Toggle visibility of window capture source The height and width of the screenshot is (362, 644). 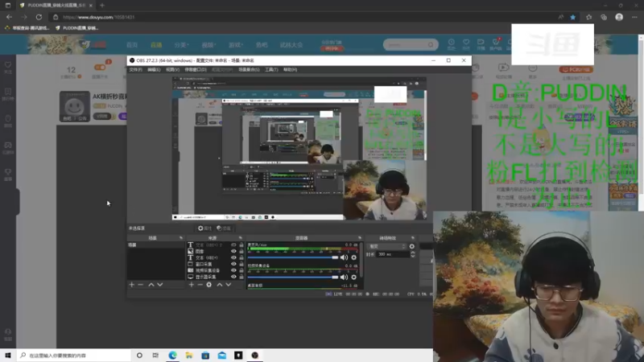coord(233,264)
